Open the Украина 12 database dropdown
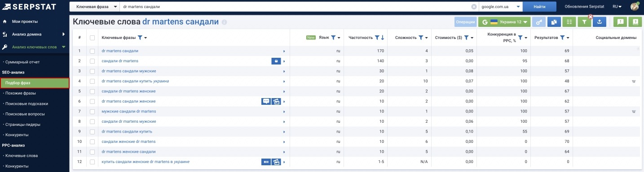644x172 pixels. pos(504,21)
